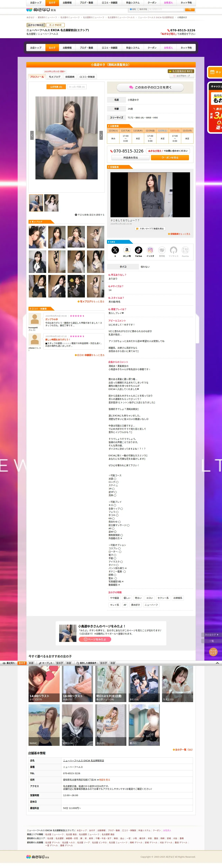The height and width of the screenshot is (868, 222).
Task: Click the ぬきなび 東海 header logo
Action: point(41,10)
